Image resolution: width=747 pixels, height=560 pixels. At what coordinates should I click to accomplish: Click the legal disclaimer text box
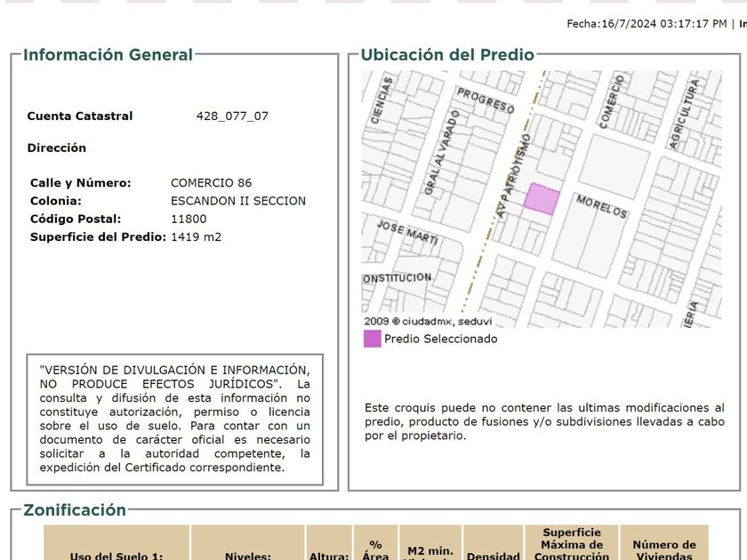[174, 418]
